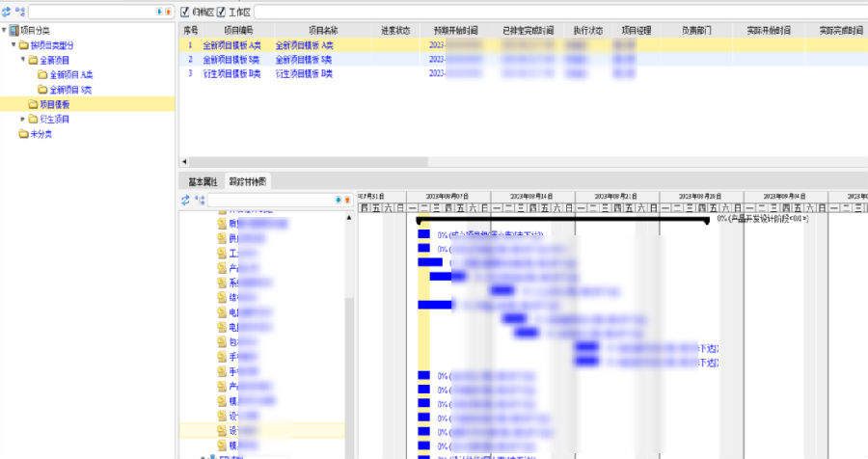Focus the search field in the Gantt tab
868x459 pixels.
pyautogui.click(x=271, y=200)
